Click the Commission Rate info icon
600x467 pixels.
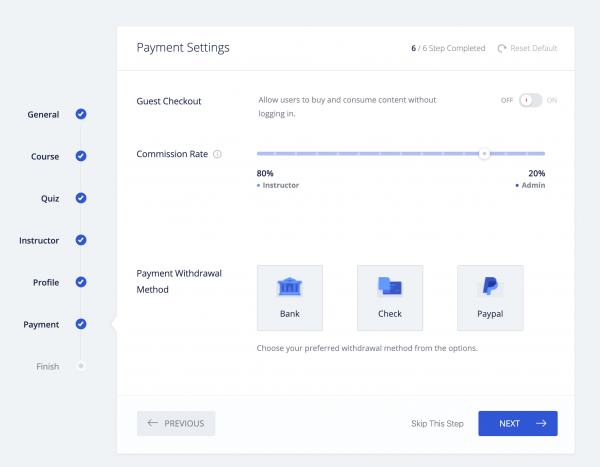[x=217, y=155]
